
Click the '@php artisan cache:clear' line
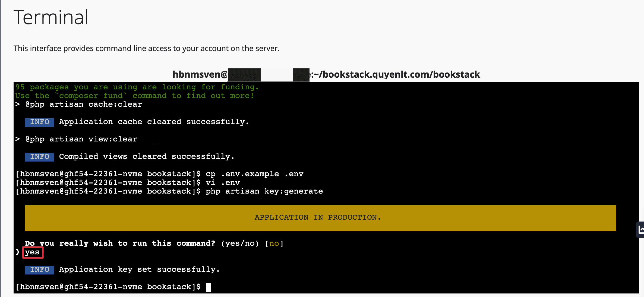pyautogui.click(x=84, y=105)
